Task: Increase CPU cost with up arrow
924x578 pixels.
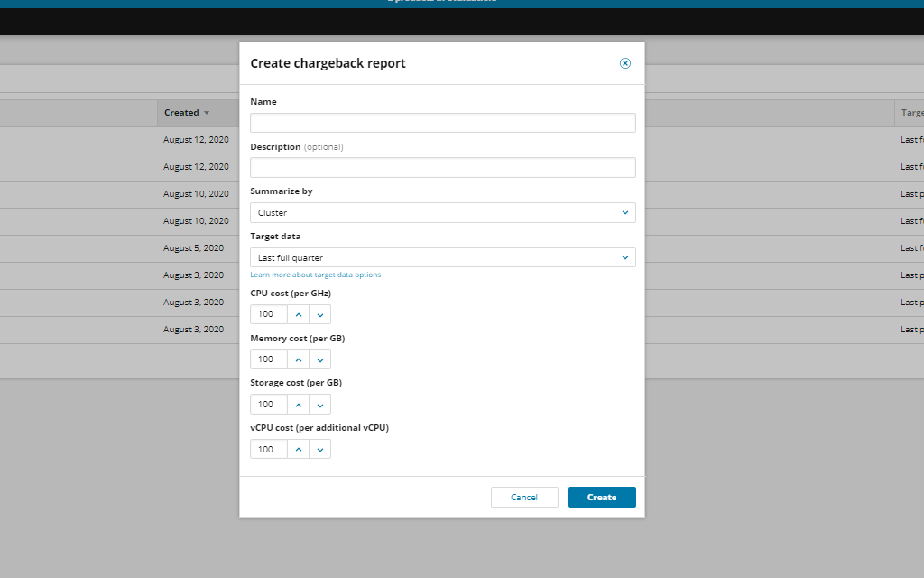Action: coord(298,314)
